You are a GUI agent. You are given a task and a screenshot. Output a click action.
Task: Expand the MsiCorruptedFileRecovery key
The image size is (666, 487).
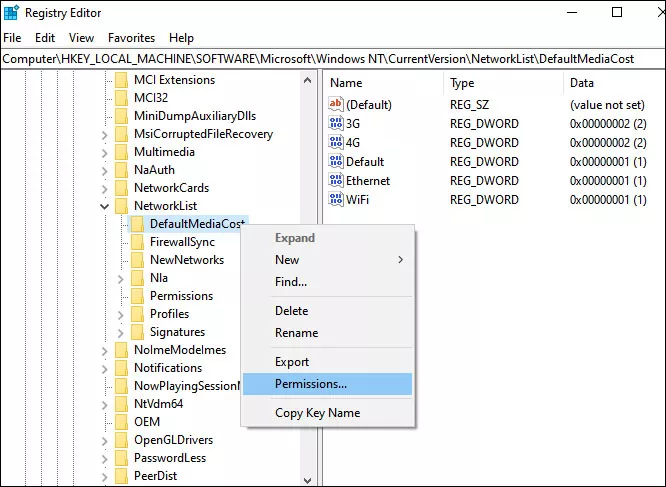pyautogui.click(x=105, y=135)
